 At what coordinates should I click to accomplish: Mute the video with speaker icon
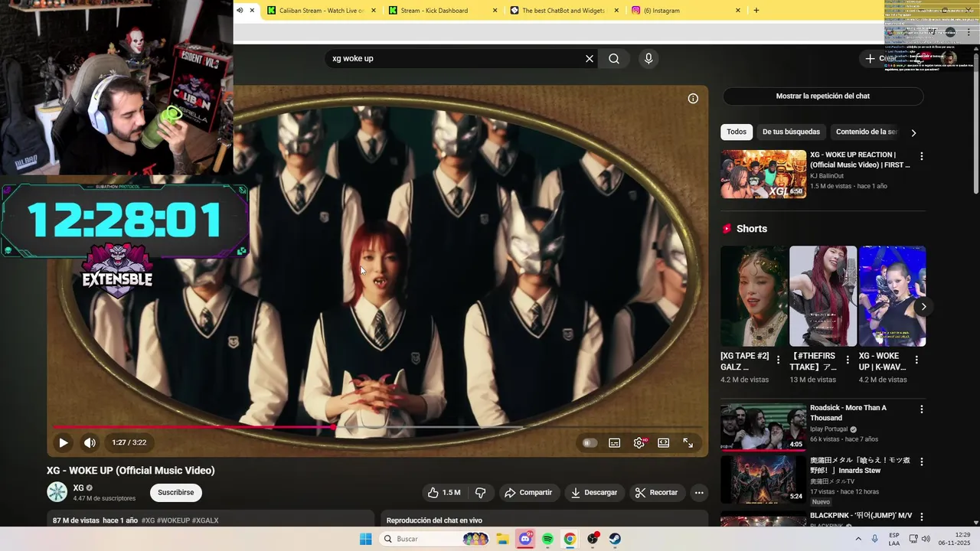pyautogui.click(x=90, y=442)
